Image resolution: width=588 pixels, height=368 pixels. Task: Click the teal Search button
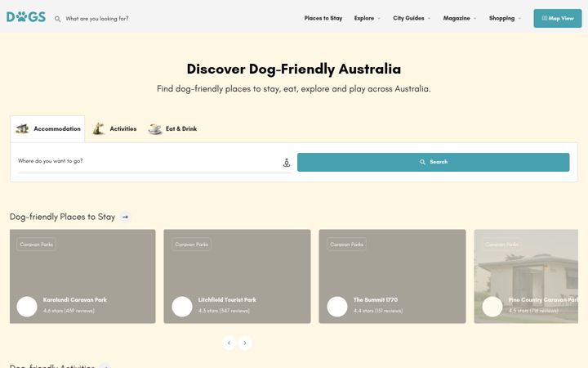433,162
